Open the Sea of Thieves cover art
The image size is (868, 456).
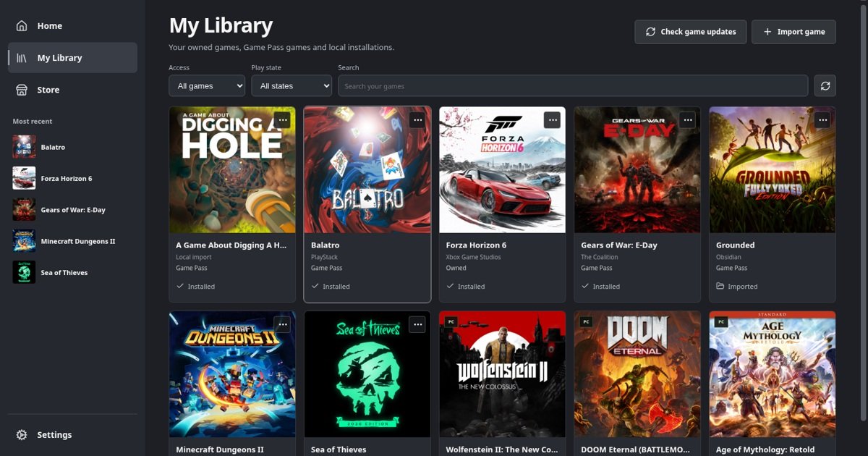tap(367, 374)
